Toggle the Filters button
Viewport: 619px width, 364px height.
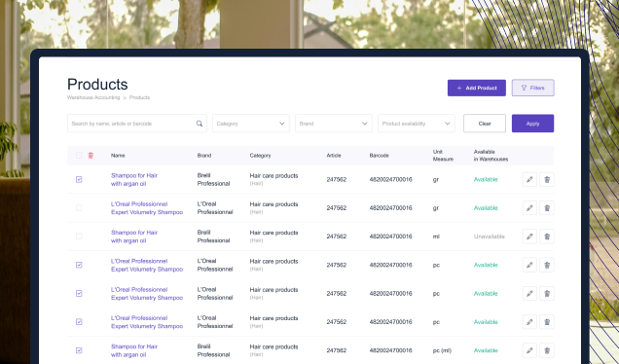[533, 88]
